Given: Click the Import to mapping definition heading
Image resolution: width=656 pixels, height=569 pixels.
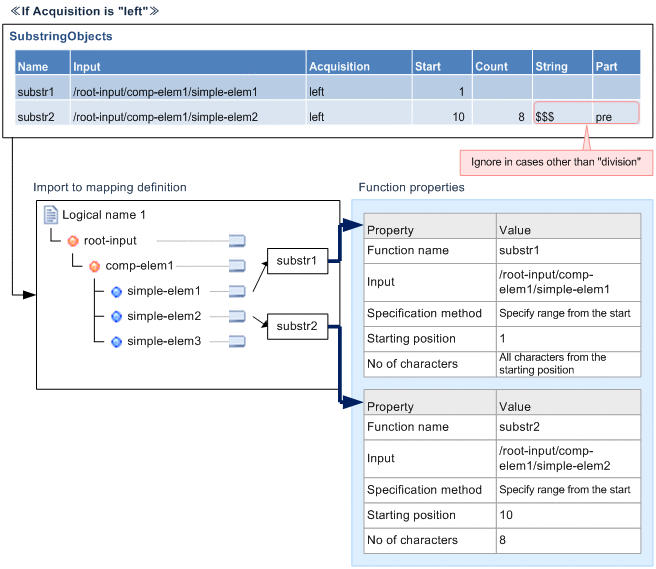Looking at the screenshot, I should pyautogui.click(x=110, y=187).
